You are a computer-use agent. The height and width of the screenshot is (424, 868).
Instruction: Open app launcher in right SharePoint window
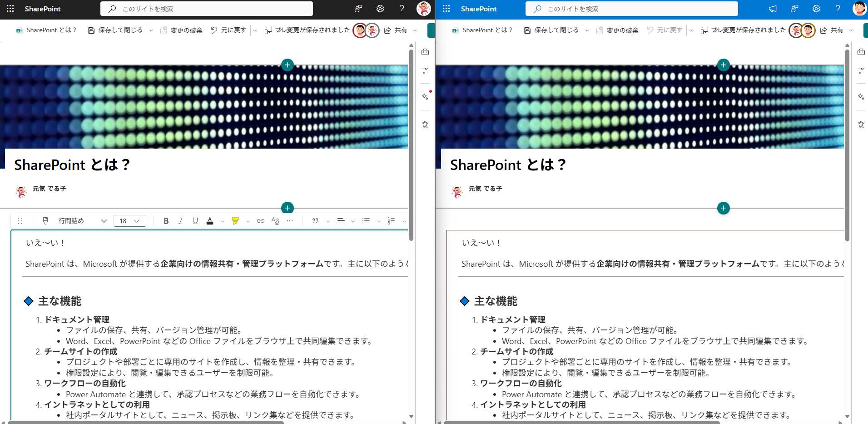coord(446,9)
